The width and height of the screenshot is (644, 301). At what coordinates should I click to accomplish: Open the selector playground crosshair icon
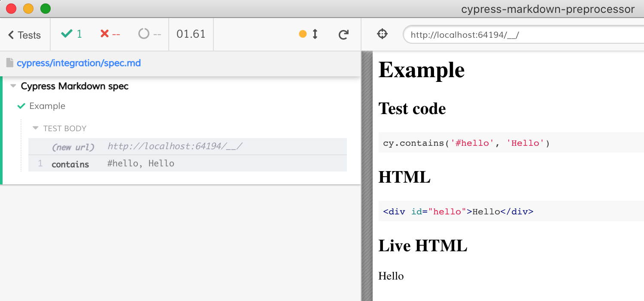(382, 34)
